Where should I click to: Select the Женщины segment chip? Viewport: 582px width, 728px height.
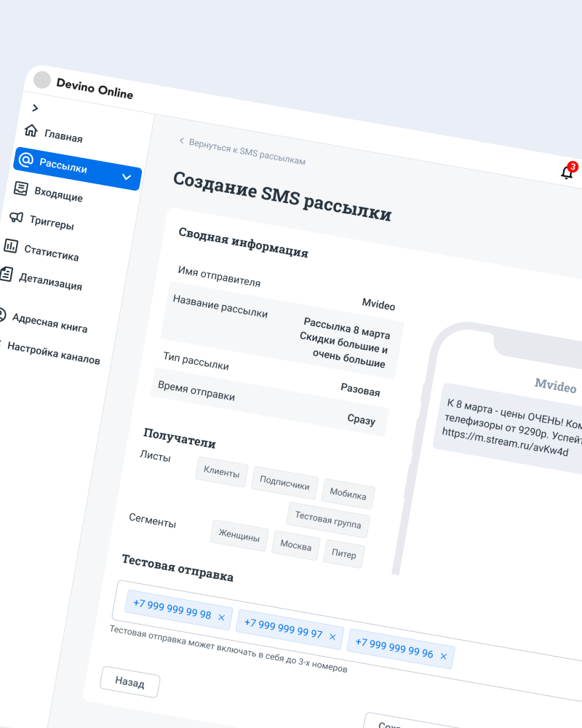pyautogui.click(x=239, y=536)
